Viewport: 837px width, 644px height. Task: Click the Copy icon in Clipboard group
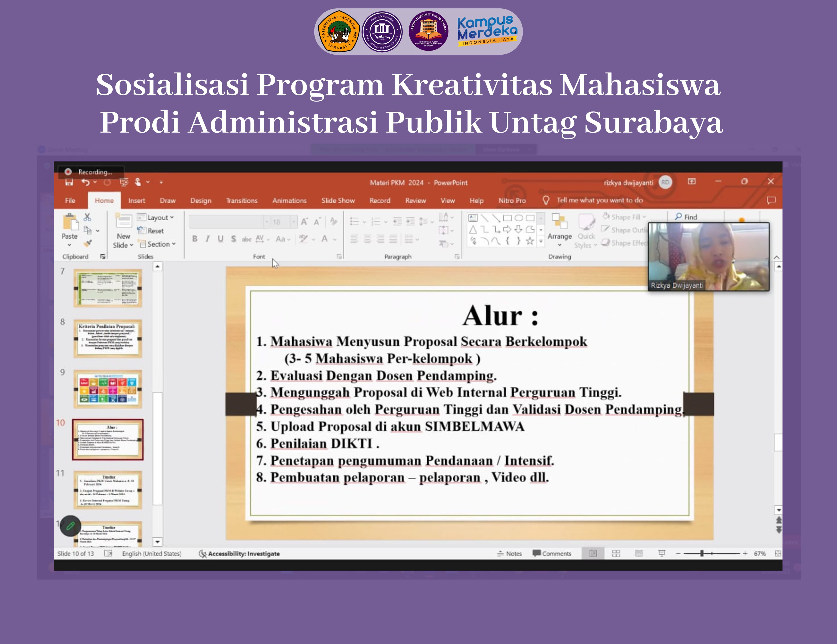coord(88,230)
